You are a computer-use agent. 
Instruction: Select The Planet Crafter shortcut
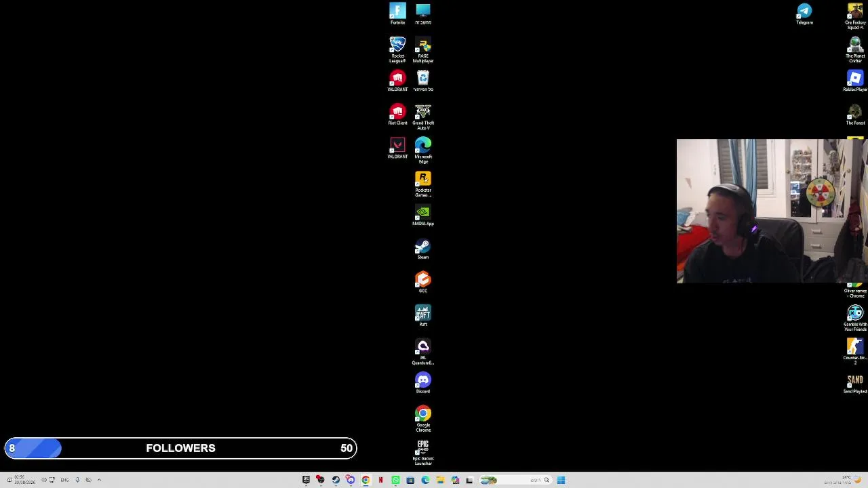tap(855, 50)
